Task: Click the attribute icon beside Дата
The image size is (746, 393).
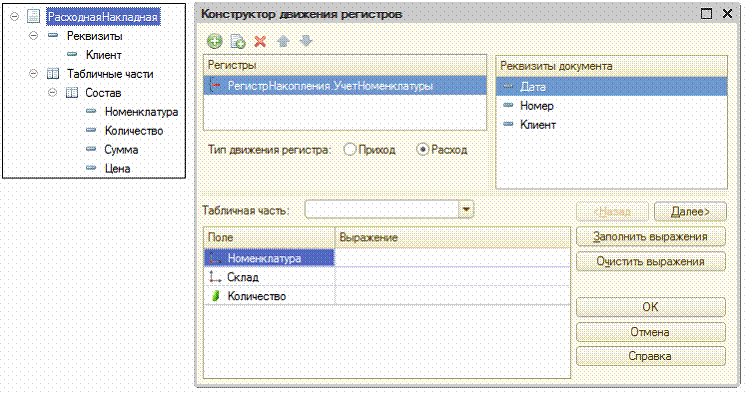Action: [x=509, y=87]
